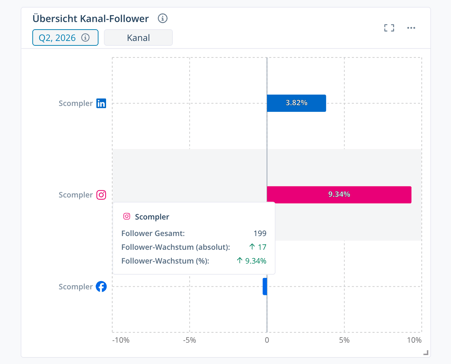Click the info icon inside Q2, 2026 chip
The height and width of the screenshot is (364, 451).
pos(86,38)
